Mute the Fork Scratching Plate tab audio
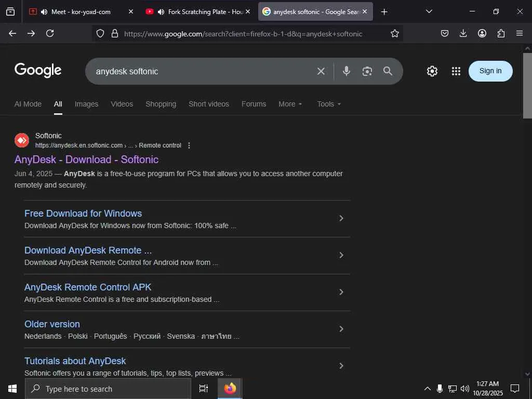 (x=161, y=12)
